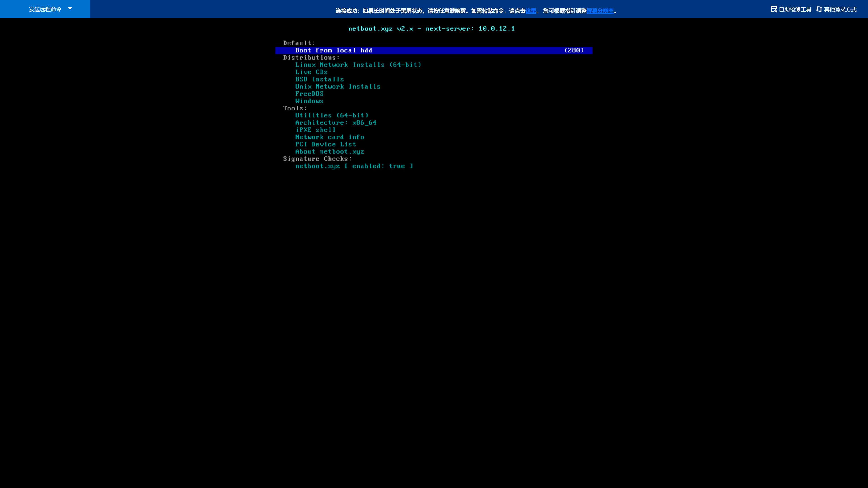Click the 发送远程命令 button label
This screenshot has width=868, height=488.
point(45,9)
